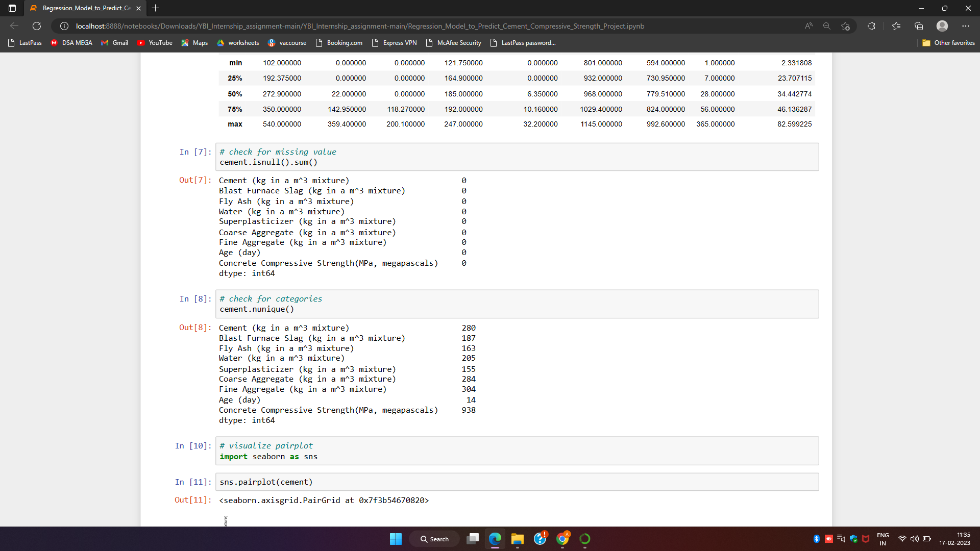This screenshot has height=551, width=980.
Task: Add this page to favorites star icon
Action: click(846, 26)
